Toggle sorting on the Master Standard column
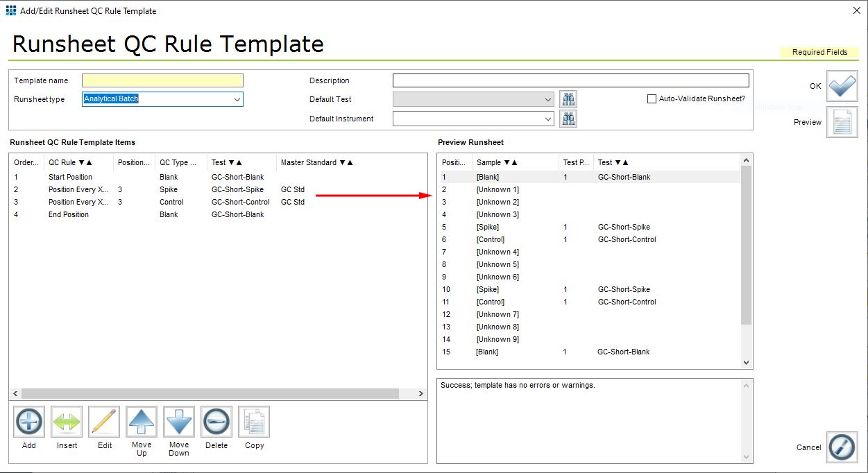 point(316,162)
